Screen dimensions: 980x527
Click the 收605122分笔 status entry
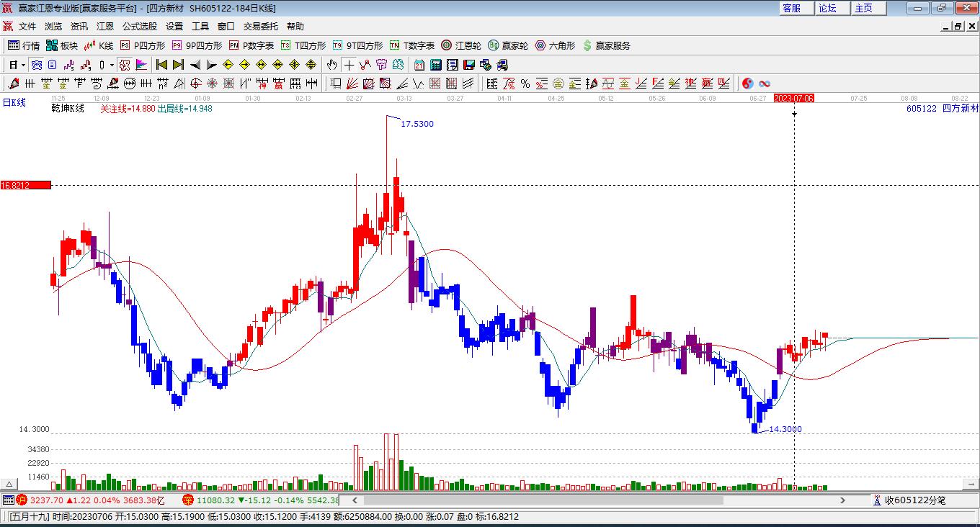pos(909,500)
